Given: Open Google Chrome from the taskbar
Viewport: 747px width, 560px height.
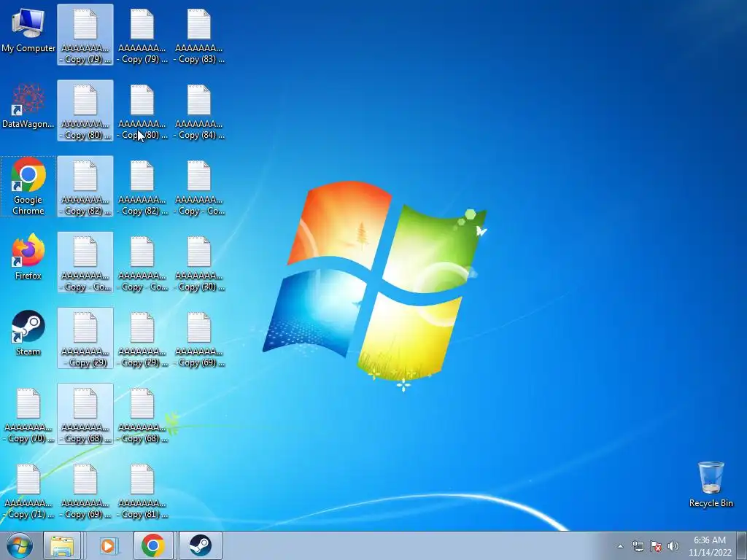Looking at the screenshot, I should [x=153, y=545].
